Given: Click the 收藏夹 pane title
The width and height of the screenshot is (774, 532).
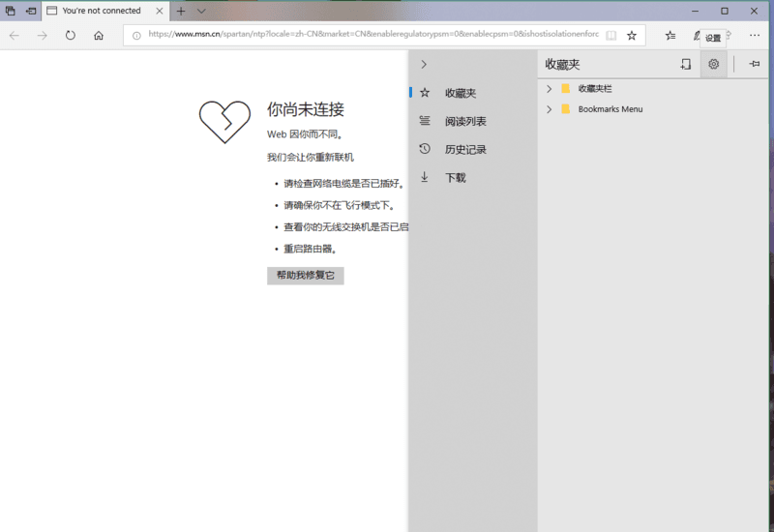Looking at the screenshot, I should click(562, 64).
